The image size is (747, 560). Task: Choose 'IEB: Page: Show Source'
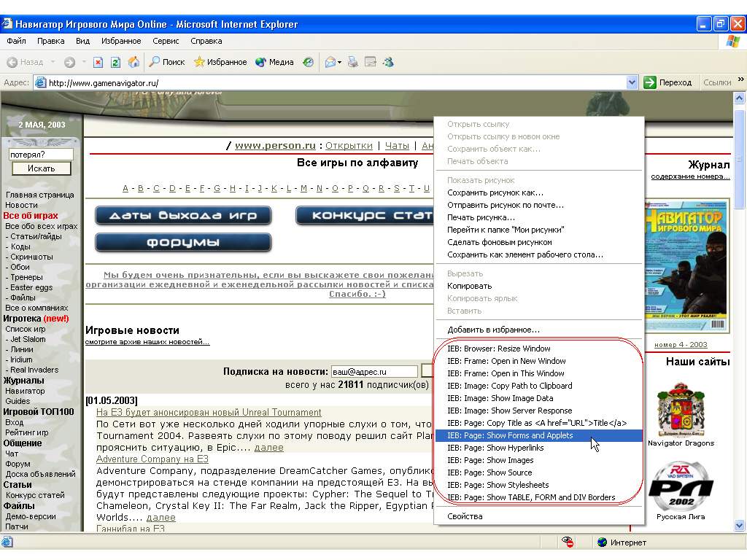(x=539, y=472)
